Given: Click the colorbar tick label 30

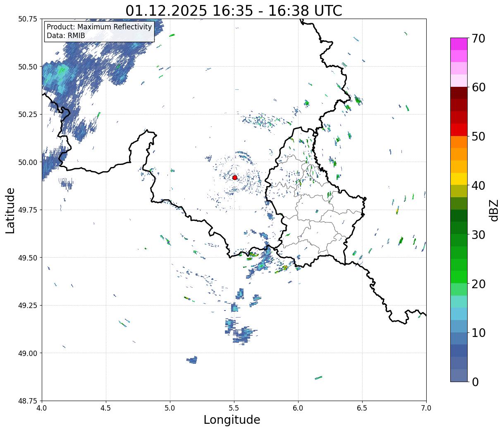Looking at the screenshot, I should click(478, 235).
